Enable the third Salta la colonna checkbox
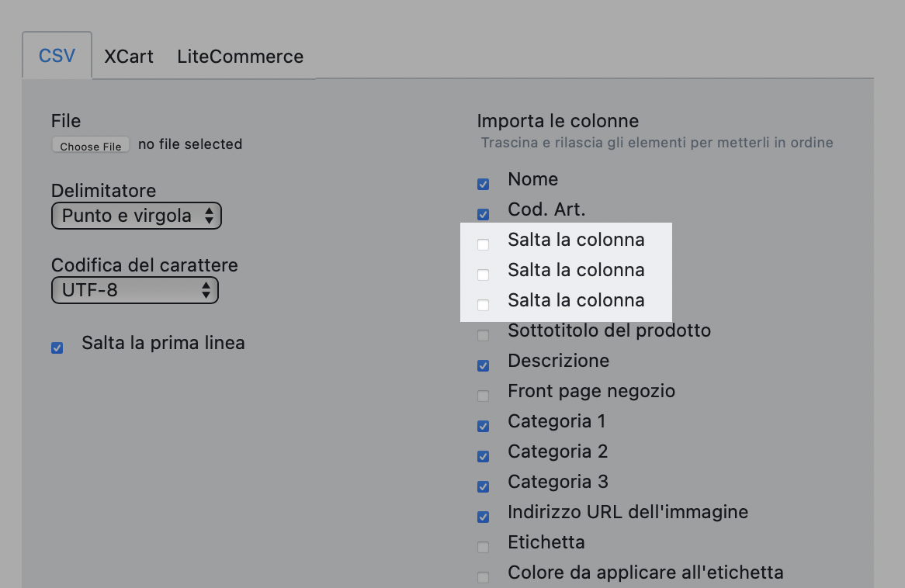This screenshot has width=905, height=588. point(483,305)
